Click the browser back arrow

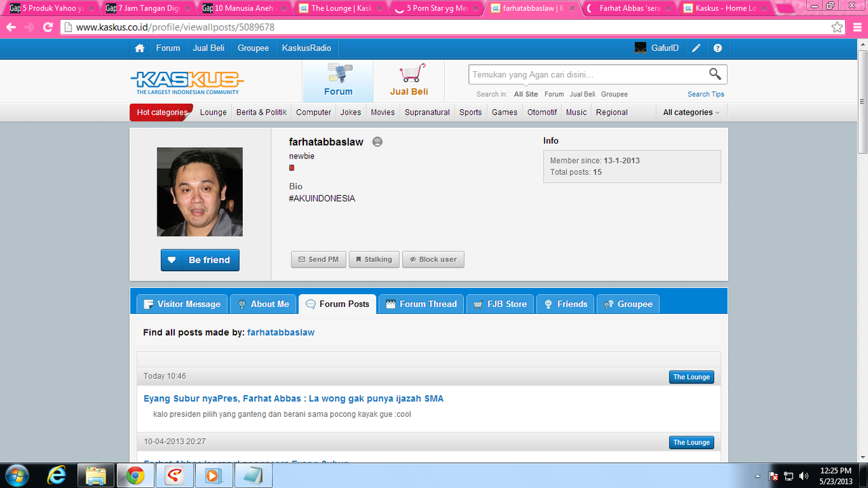click(11, 27)
